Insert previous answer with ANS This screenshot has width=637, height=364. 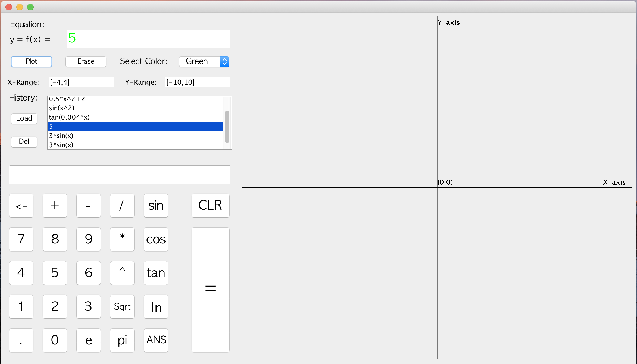pyautogui.click(x=156, y=340)
